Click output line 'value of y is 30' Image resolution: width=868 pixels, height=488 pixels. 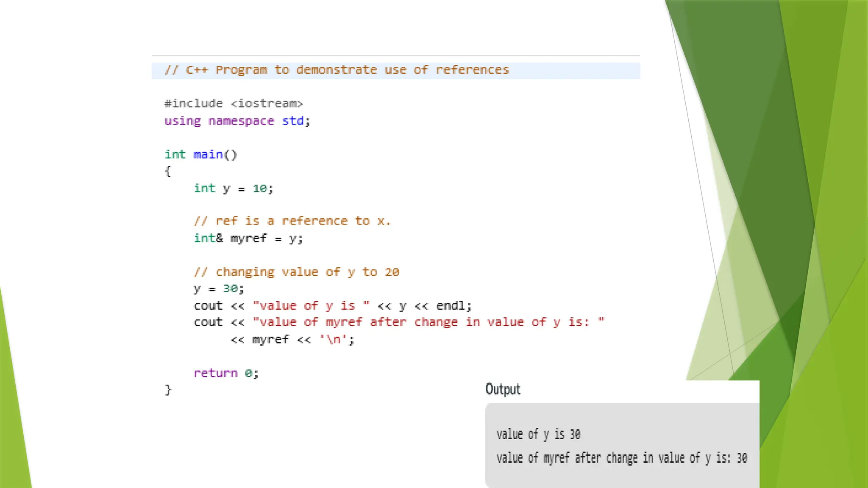(538, 435)
